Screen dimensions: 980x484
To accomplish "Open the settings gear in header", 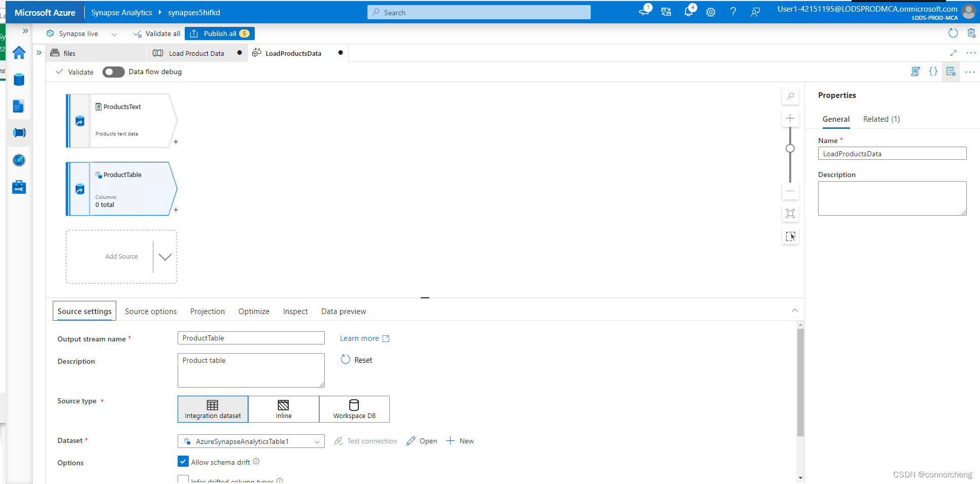I will coord(711,12).
